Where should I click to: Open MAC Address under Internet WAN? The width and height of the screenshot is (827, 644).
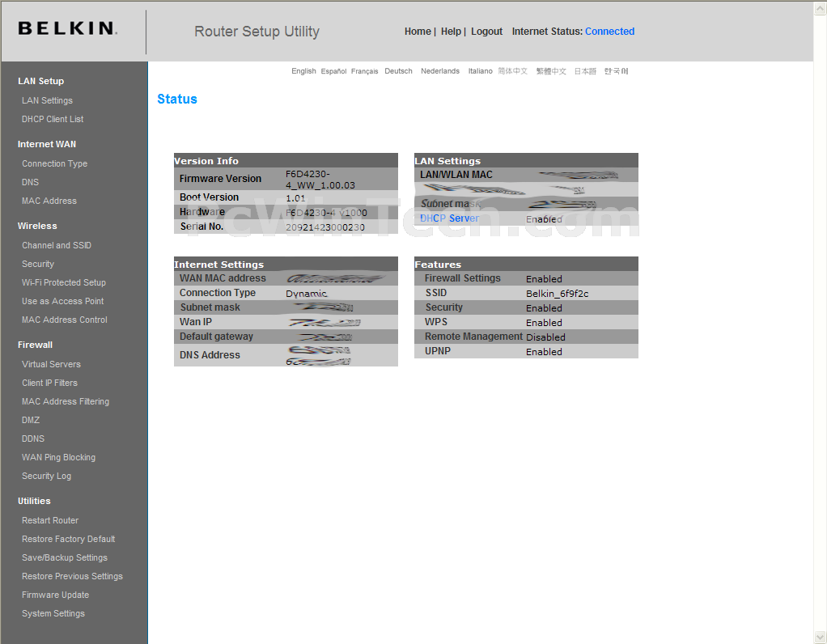pyautogui.click(x=49, y=201)
